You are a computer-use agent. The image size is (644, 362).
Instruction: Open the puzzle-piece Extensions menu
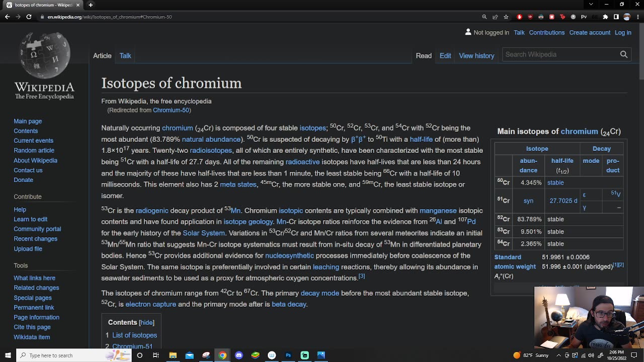click(x=605, y=17)
